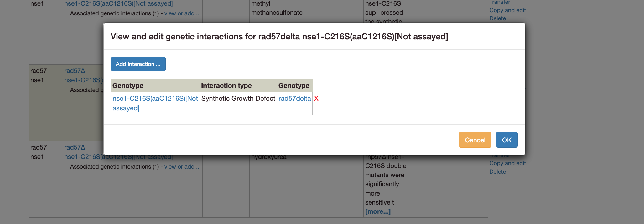Open nse1-C216S(aaC1216S)[Not assayed] link in bottom row
The height and width of the screenshot is (224, 644).
tap(118, 156)
